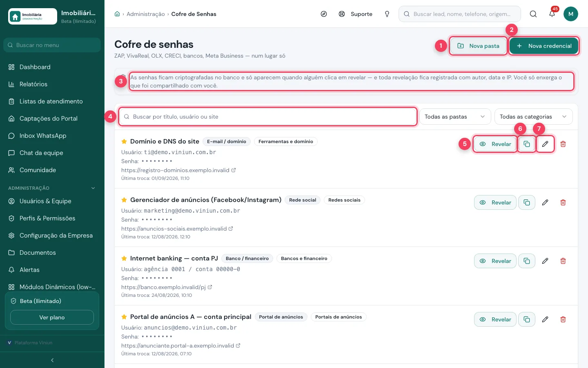Unfavorite star on Domínio e DNS do site
The image size is (588, 368).
[124, 141]
